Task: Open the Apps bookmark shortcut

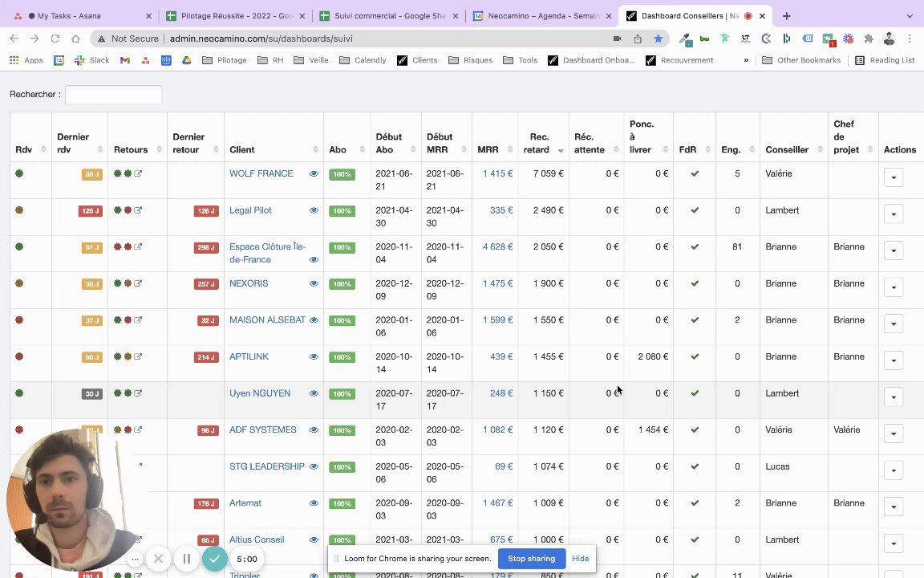Action: tap(26, 60)
